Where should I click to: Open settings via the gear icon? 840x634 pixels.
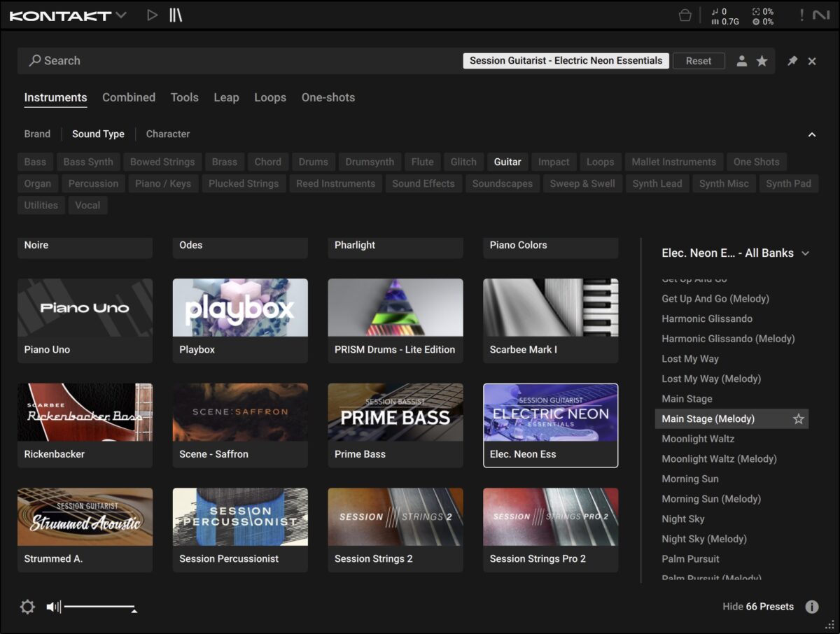point(27,607)
